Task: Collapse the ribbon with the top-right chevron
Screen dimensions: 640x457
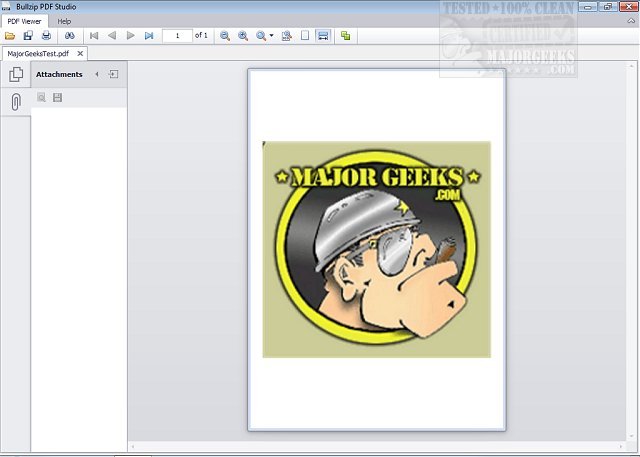Action: (x=631, y=21)
